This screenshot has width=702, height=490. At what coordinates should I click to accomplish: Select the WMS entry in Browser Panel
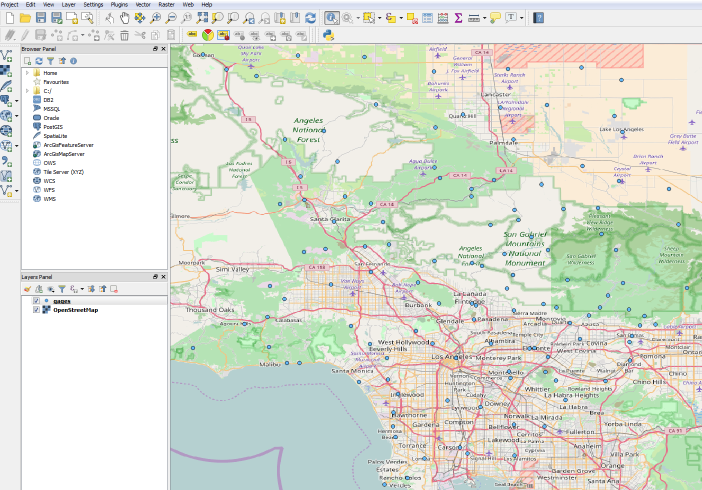point(49,199)
